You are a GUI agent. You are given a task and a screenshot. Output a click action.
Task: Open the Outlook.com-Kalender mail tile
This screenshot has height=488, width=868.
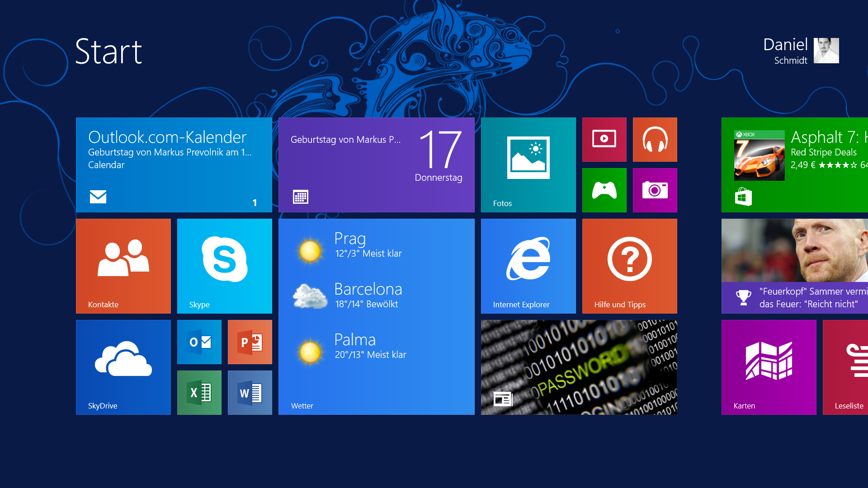coord(174,165)
